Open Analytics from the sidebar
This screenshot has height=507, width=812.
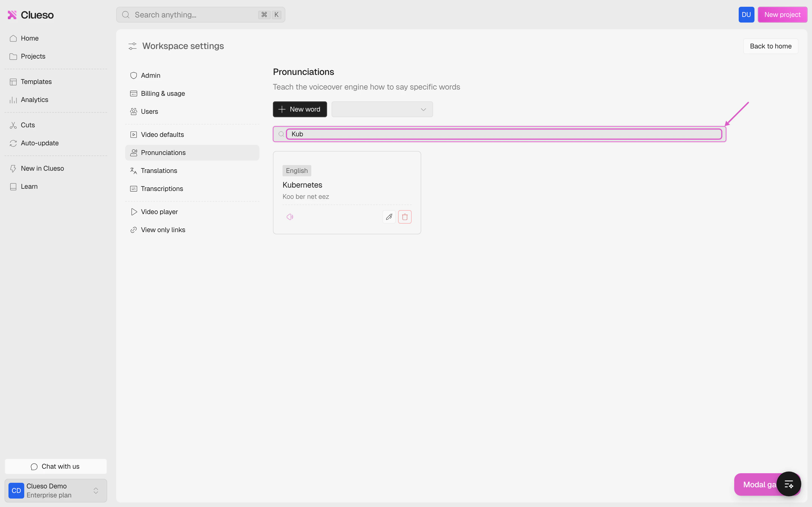(34, 100)
